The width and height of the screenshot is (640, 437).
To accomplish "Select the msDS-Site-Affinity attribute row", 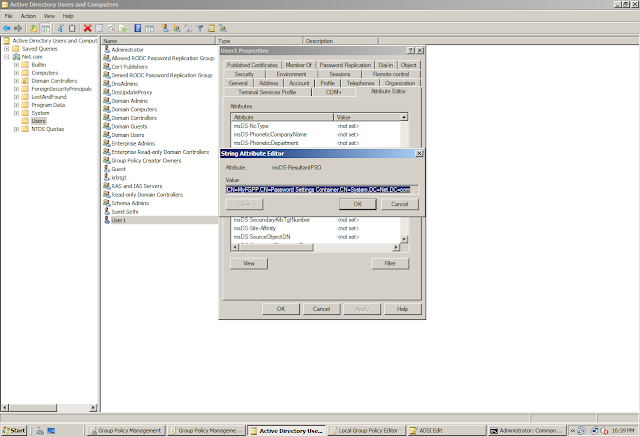I will point(316,228).
